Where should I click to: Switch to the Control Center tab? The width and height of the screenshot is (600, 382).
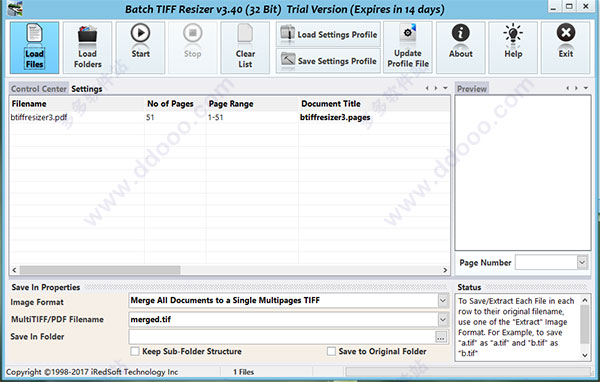click(39, 89)
